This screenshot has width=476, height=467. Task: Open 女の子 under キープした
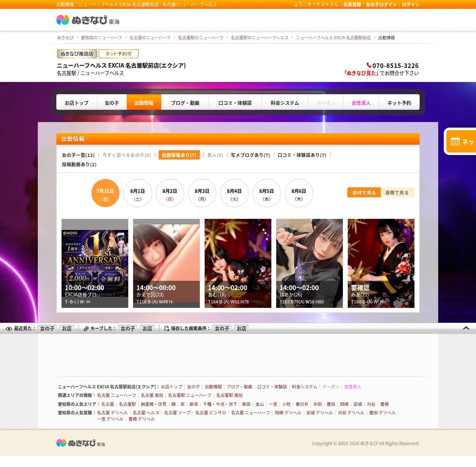[x=128, y=329]
